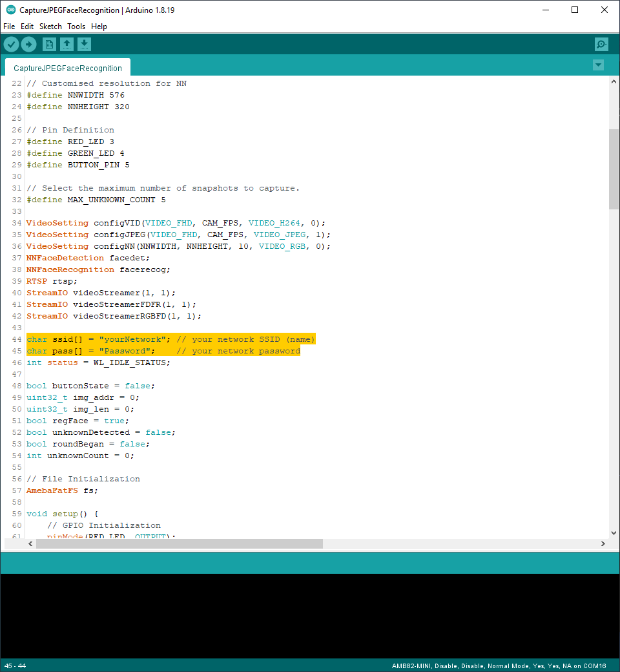
Task: Click the Upload arrow icon
Action: point(29,44)
